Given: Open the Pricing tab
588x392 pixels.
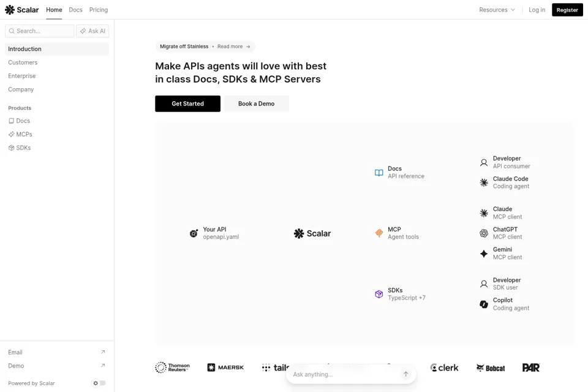Looking at the screenshot, I should tap(99, 10).
